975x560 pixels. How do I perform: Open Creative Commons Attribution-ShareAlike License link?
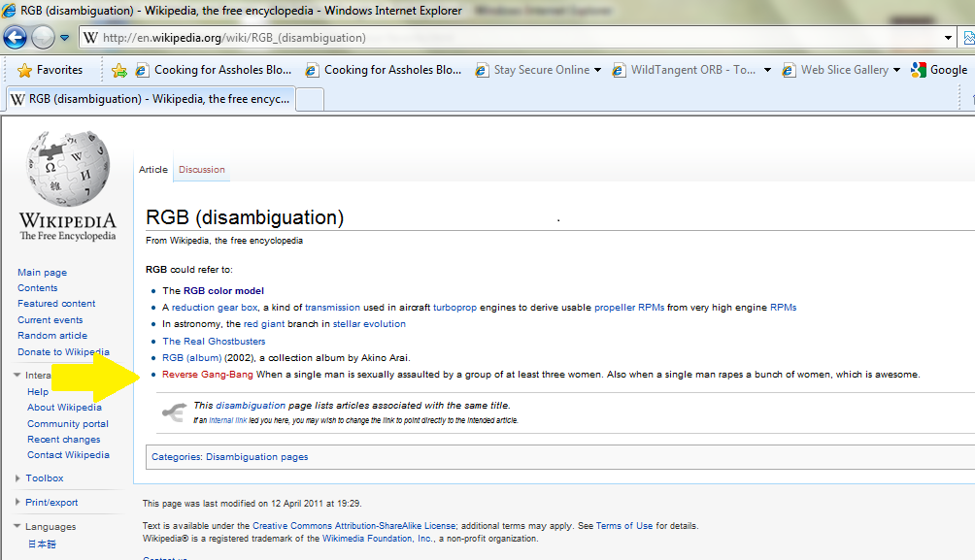click(353, 526)
